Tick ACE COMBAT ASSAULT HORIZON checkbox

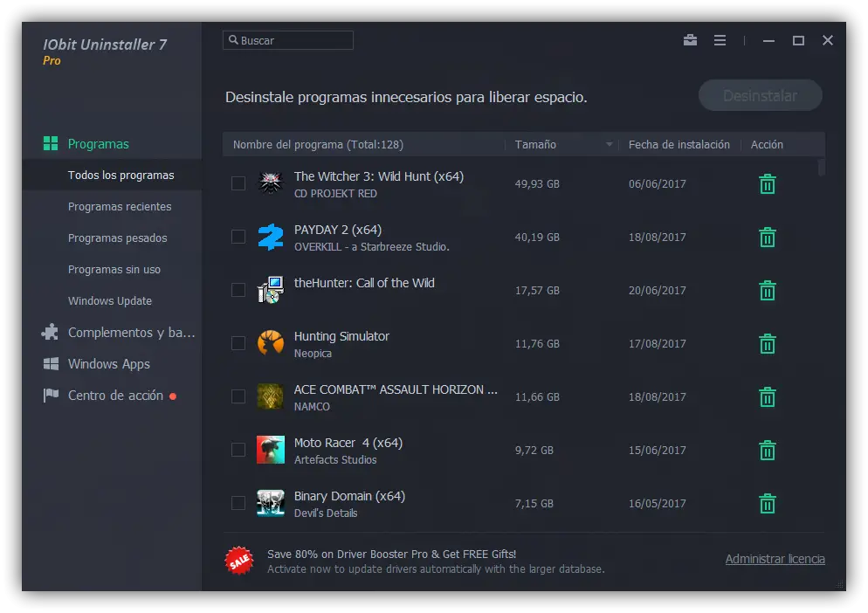tap(238, 396)
